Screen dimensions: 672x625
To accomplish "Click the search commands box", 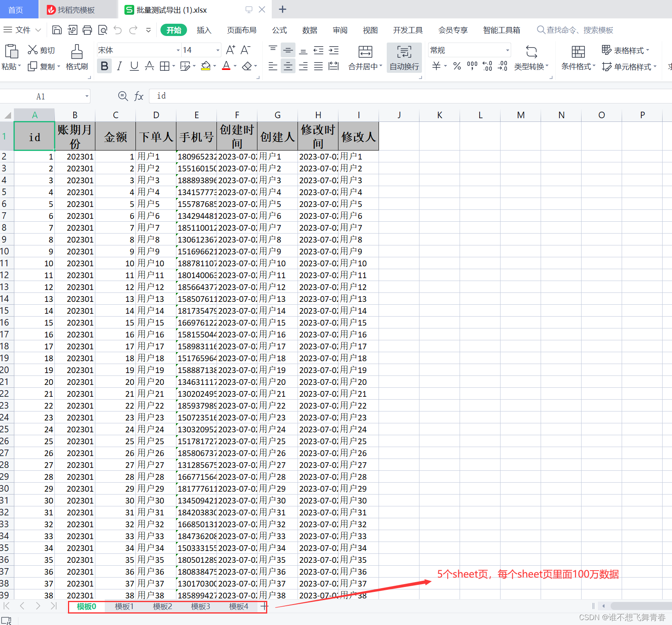I will (575, 30).
